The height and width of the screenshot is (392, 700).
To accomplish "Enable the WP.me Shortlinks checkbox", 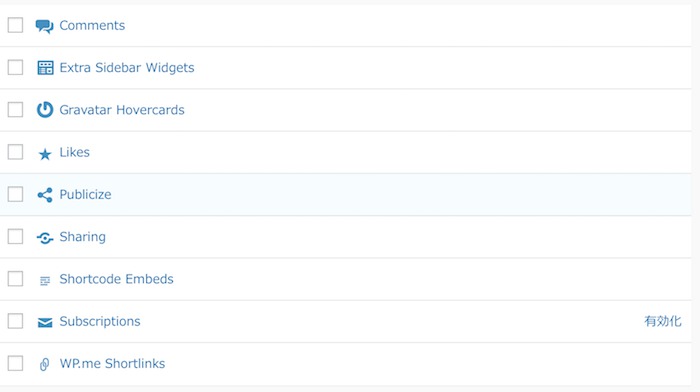I will click(15, 363).
